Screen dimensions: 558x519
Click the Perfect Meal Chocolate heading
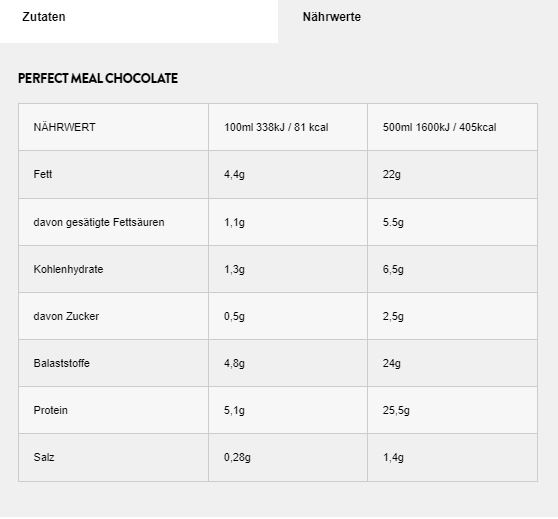(98, 78)
